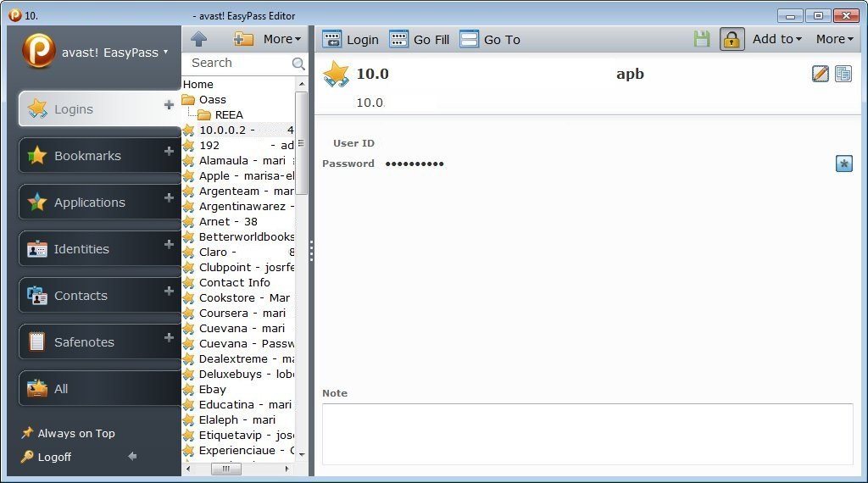Image resolution: width=868 pixels, height=483 pixels.
Task: Open the More dropdown in right toolbar
Action: coord(834,39)
